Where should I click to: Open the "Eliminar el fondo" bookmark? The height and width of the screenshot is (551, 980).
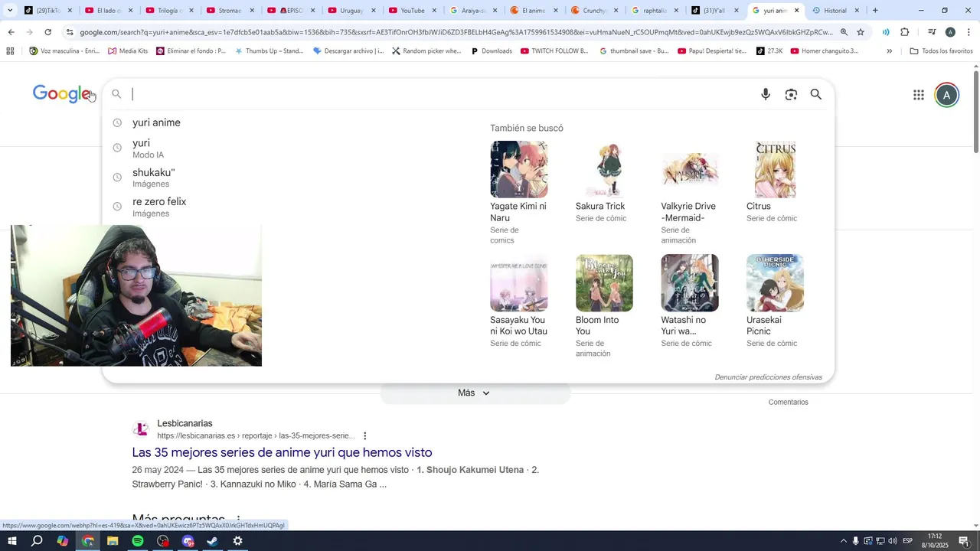(191, 51)
